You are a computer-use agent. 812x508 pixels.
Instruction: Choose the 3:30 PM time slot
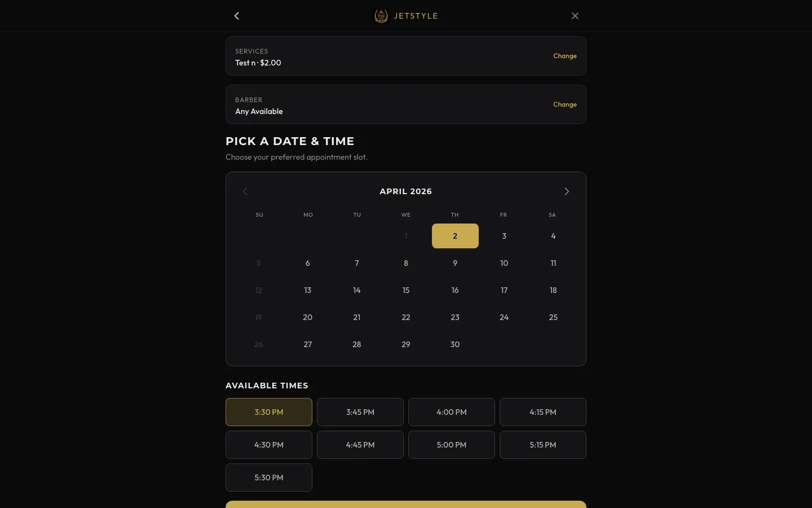[269, 412]
